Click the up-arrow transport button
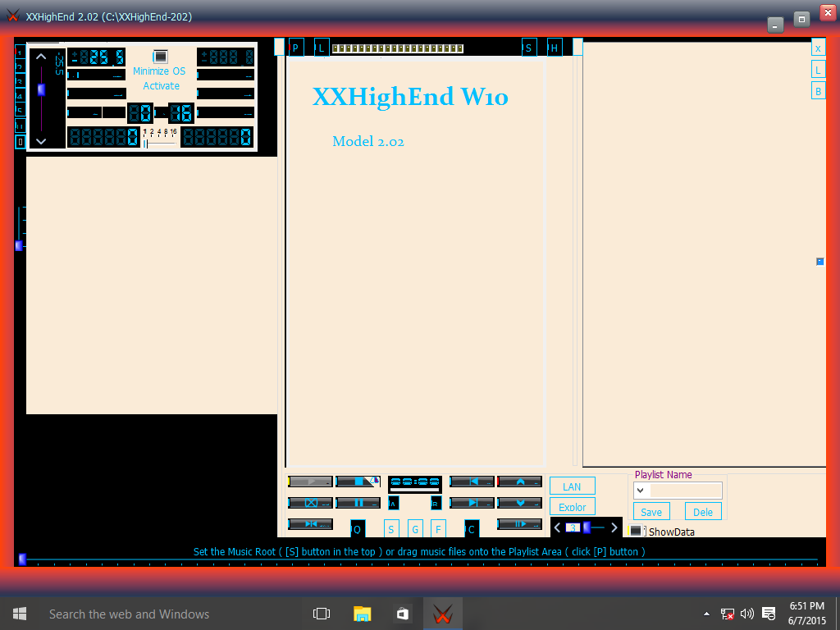Image resolution: width=840 pixels, height=630 pixels. pyautogui.click(x=519, y=482)
